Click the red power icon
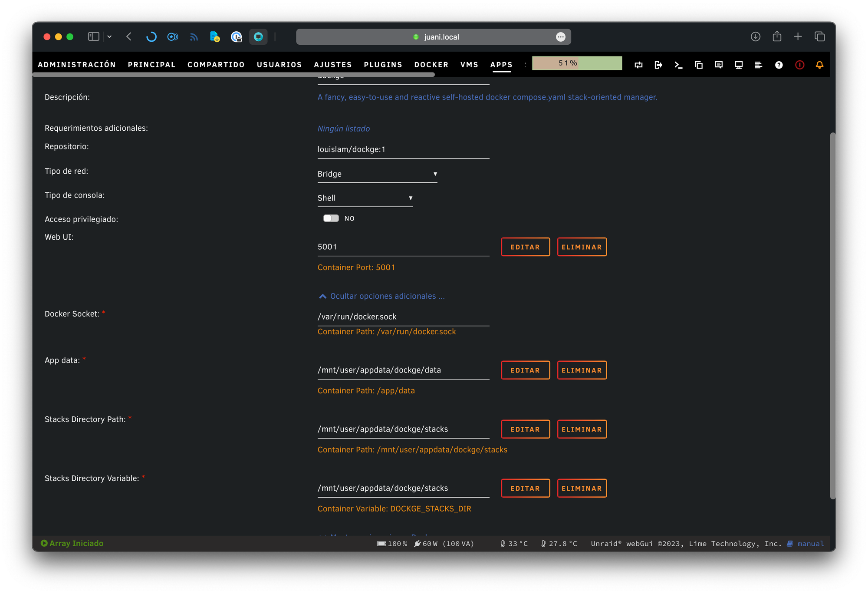The width and height of the screenshot is (868, 594). pyautogui.click(x=799, y=65)
